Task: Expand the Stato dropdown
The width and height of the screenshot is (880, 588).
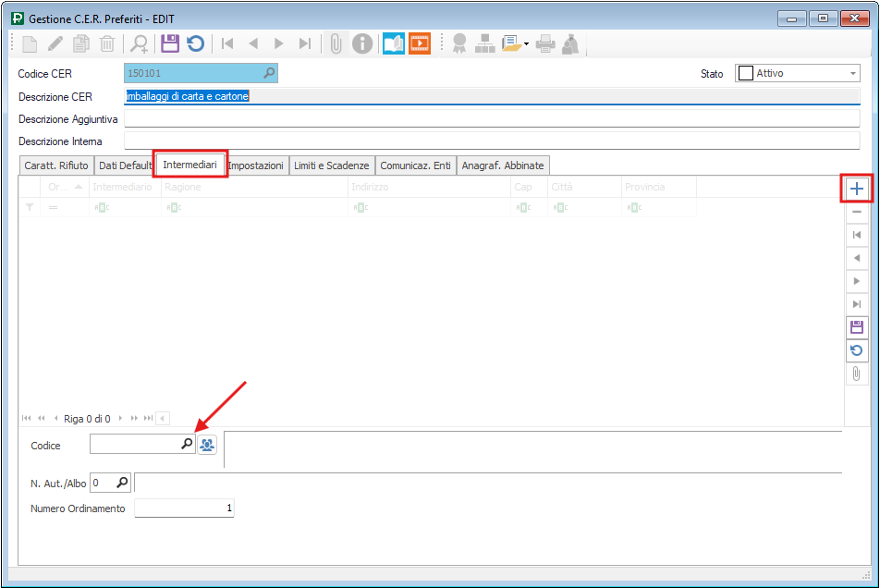Action: pos(852,74)
